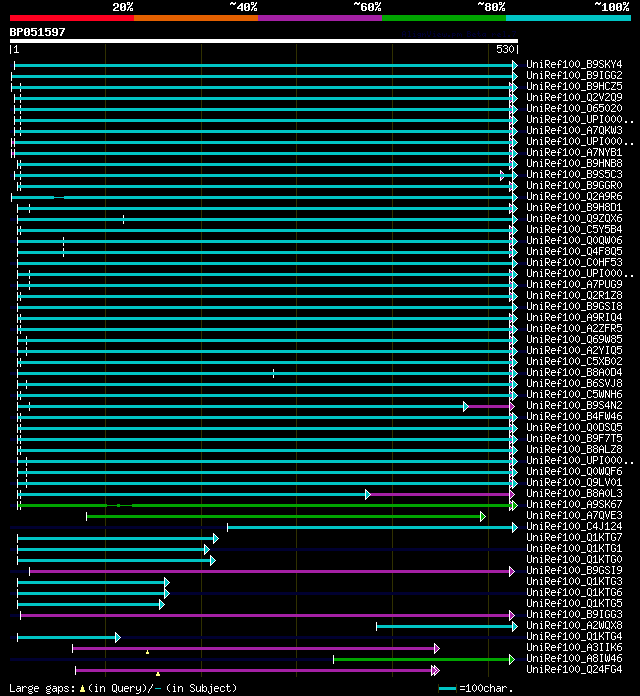Click the 530 end position label
640x696 pixels.
coord(505,49)
